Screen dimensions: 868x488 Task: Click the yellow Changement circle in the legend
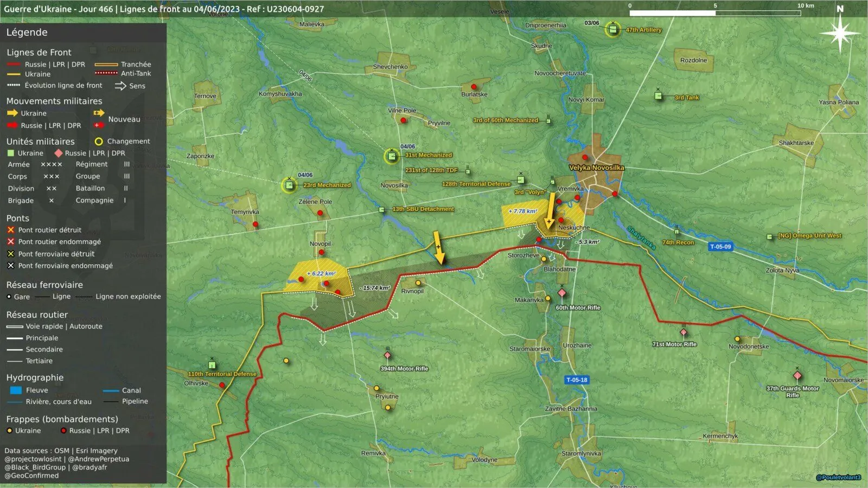point(99,142)
